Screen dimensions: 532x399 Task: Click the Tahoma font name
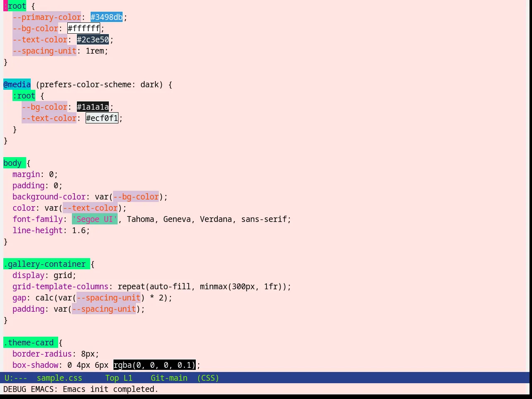[140, 219]
